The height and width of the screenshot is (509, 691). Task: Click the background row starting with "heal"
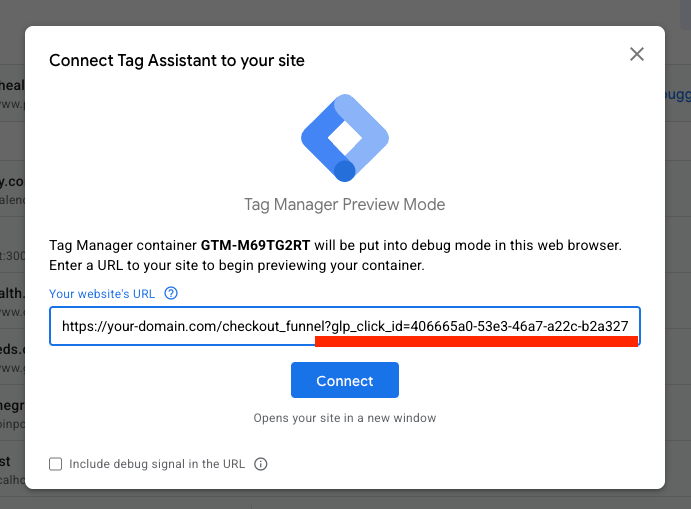[11, 86]
